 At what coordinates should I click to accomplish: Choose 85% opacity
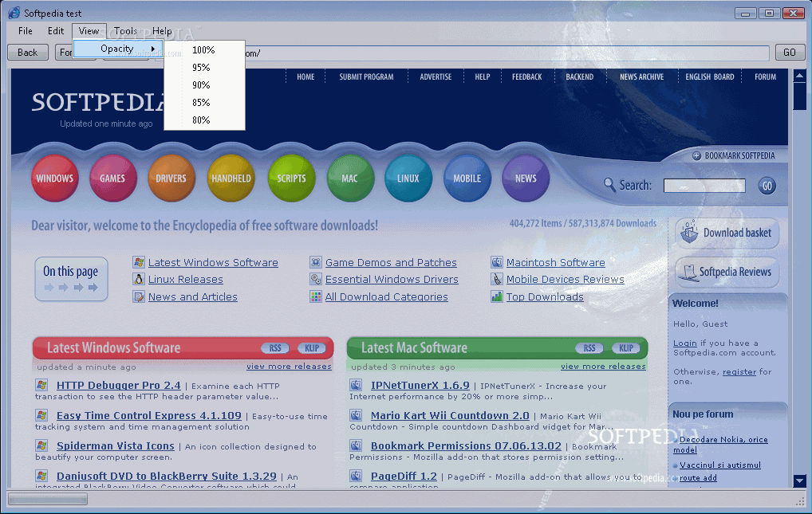point(202,103)
